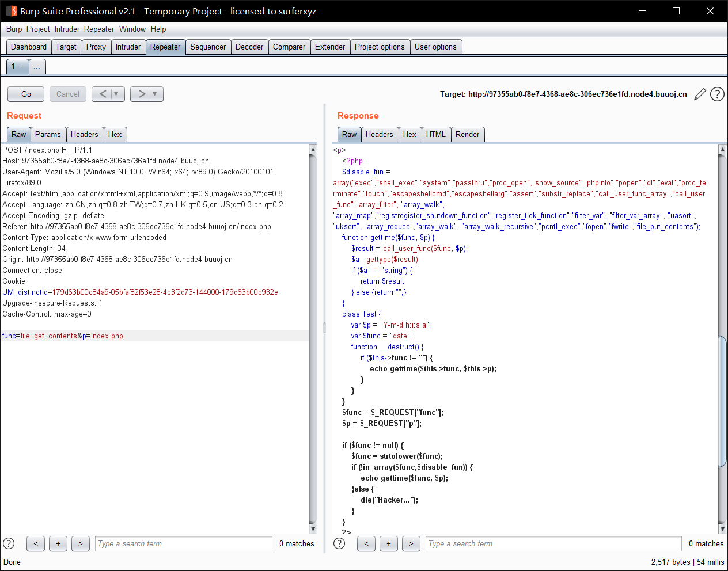728x571 pixels.
Task: Open the Help menu
Action: (x=158, y=29)
